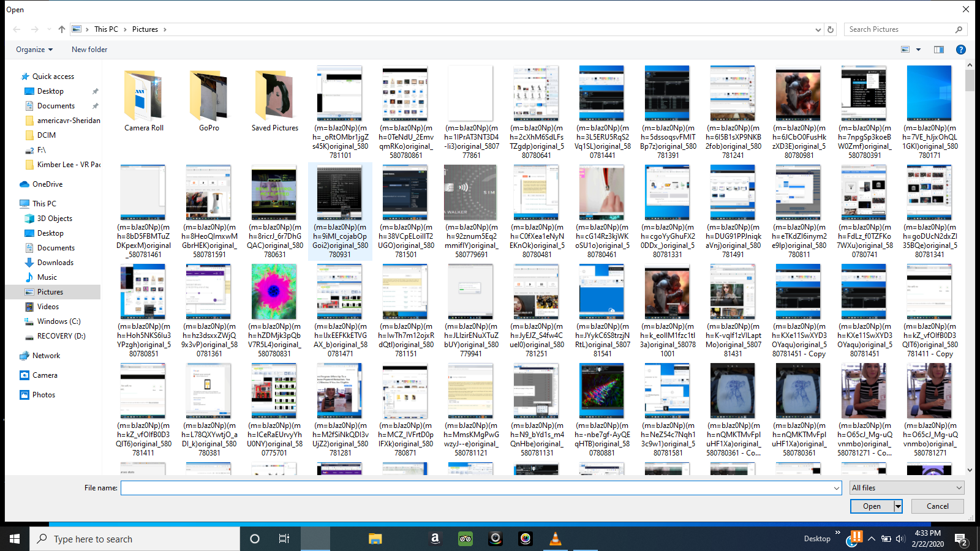Expand the view options dropdown arrow
Image resolution: width=980 pixels, height=551 pixels.
coord(918,50)
